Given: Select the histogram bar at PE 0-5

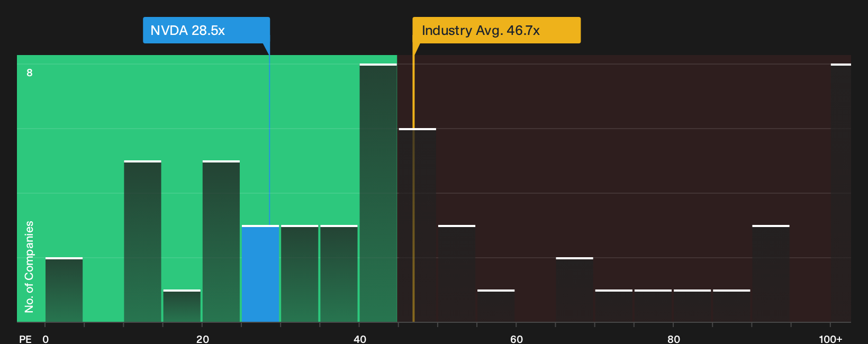Looking at the screenshot, I should coord(64,289).
